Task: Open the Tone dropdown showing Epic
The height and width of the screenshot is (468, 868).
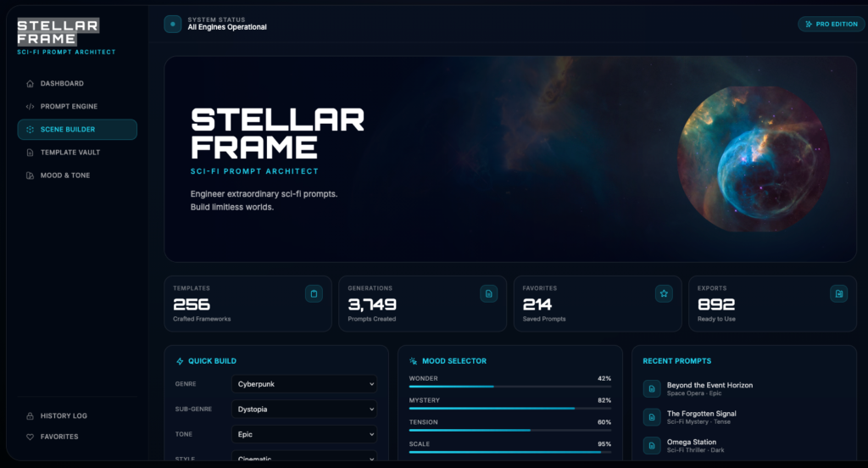Action: pos(304,434)
